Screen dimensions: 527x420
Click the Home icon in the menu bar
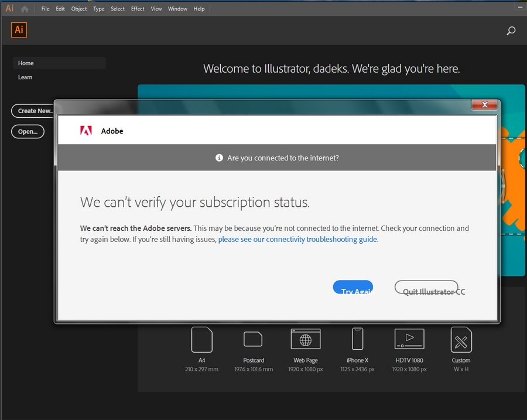25,9
